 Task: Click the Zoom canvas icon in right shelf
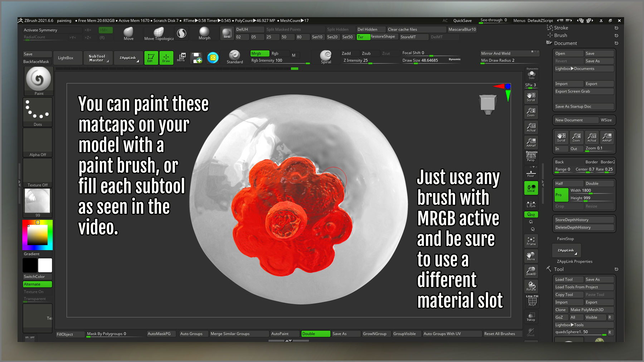click(531, 112)
